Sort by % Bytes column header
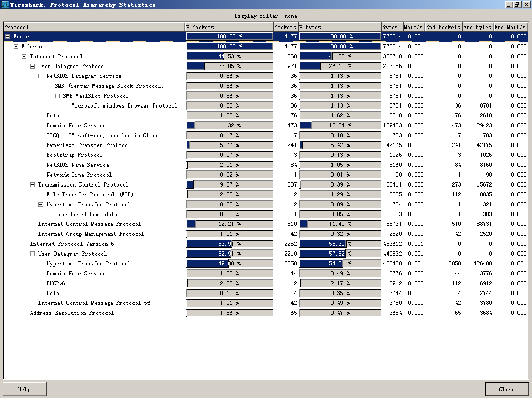The width and height of the screenshot is (532, 399). click(x=340, y=27)
